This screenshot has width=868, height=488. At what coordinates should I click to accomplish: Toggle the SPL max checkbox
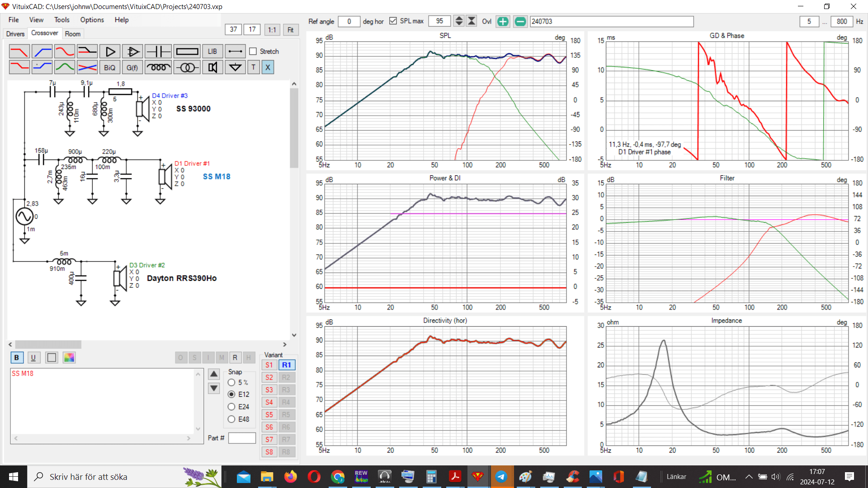[x=393, y=21]
